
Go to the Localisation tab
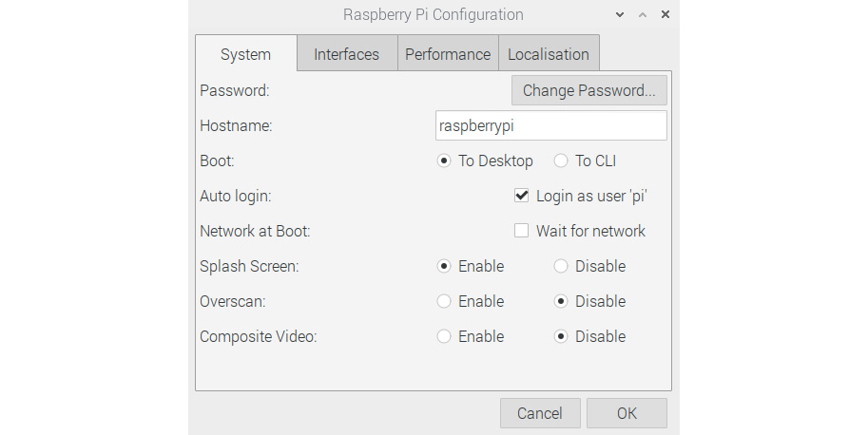click(x=549, y=53)
